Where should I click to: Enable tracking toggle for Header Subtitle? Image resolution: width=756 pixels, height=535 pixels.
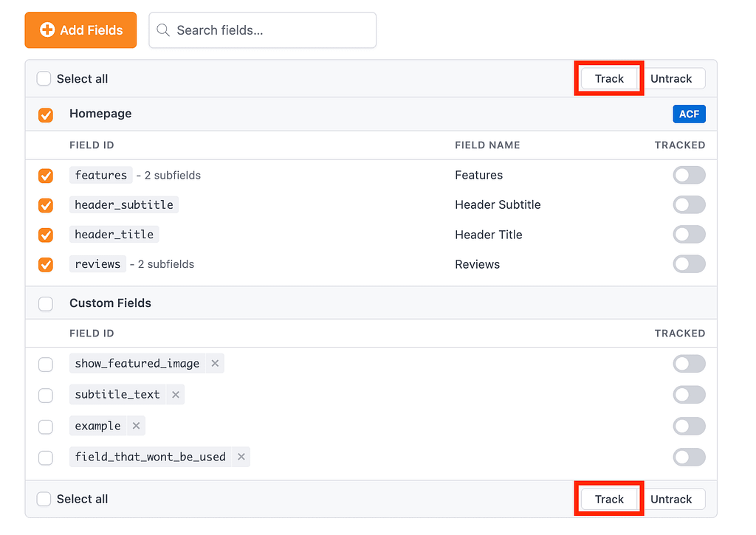(x=689, y=205)
